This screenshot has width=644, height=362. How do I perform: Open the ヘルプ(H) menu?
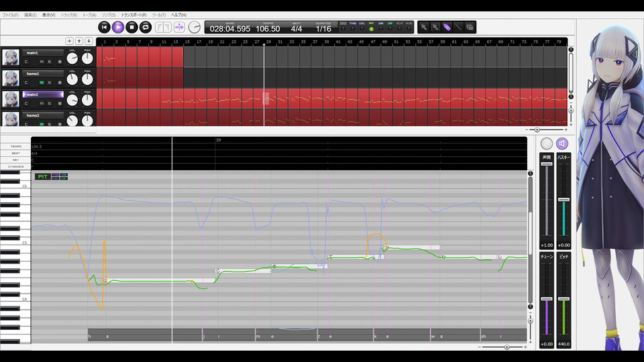(x=178, y=15)
